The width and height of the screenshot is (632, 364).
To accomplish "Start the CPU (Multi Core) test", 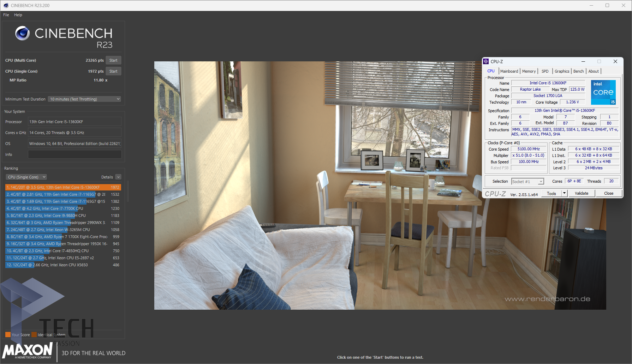I will point(113,60).
